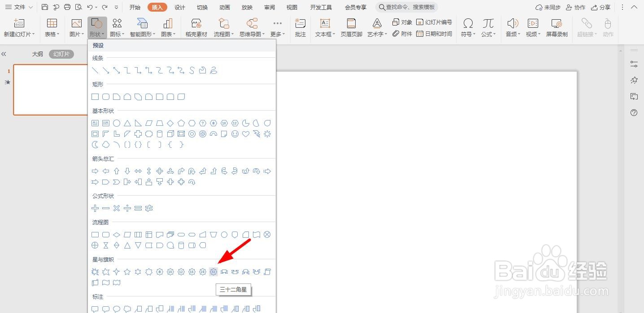Screen dimensions: 644x313
Task: Select the flowchart summing junction shape
Action: [267, 235]
